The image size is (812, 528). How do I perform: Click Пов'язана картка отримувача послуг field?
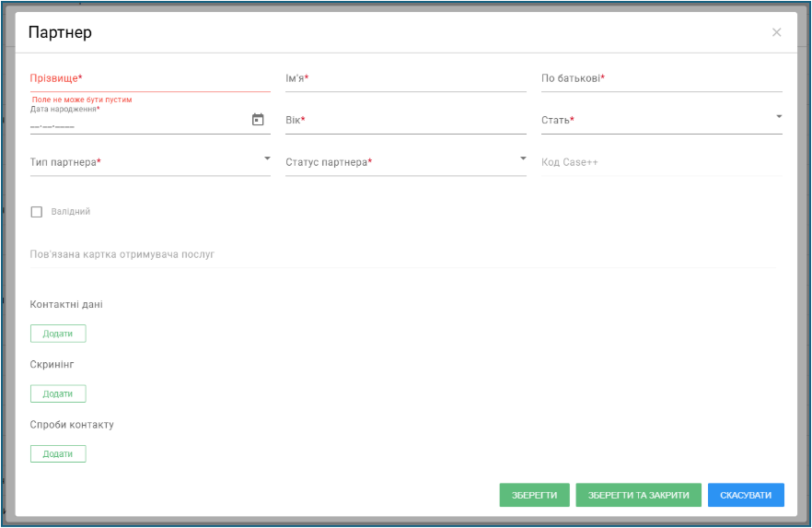403,254
